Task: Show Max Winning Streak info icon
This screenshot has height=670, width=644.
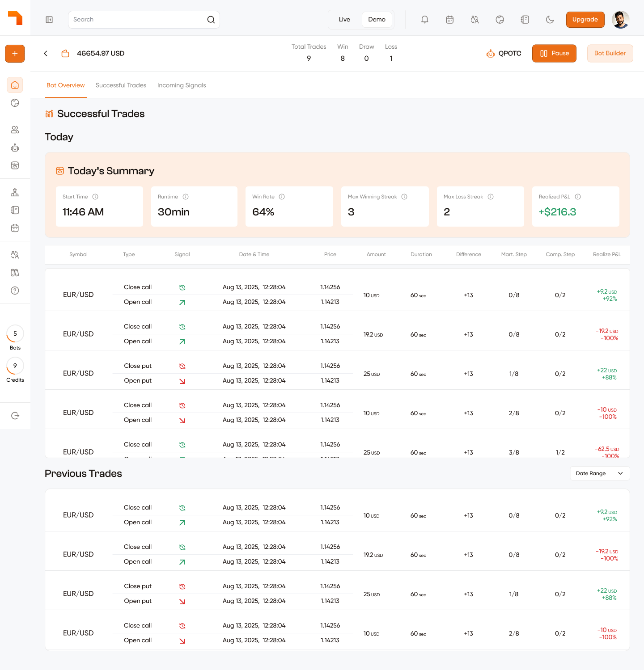Action: tap(404, 197)
